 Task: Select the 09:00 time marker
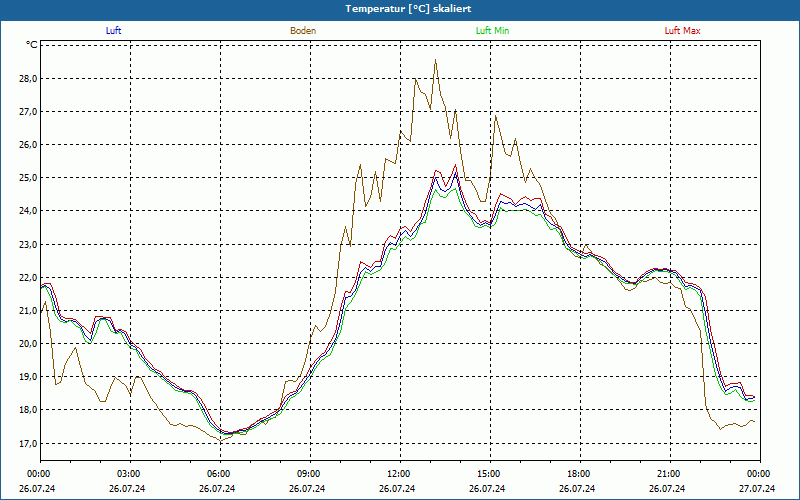[x=308, y=474]
